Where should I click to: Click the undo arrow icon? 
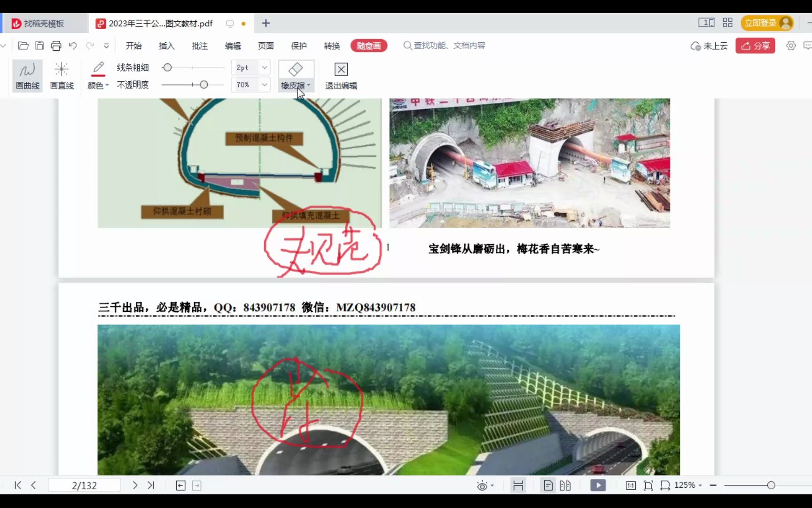pyautogui.click(x=73, y=46)
